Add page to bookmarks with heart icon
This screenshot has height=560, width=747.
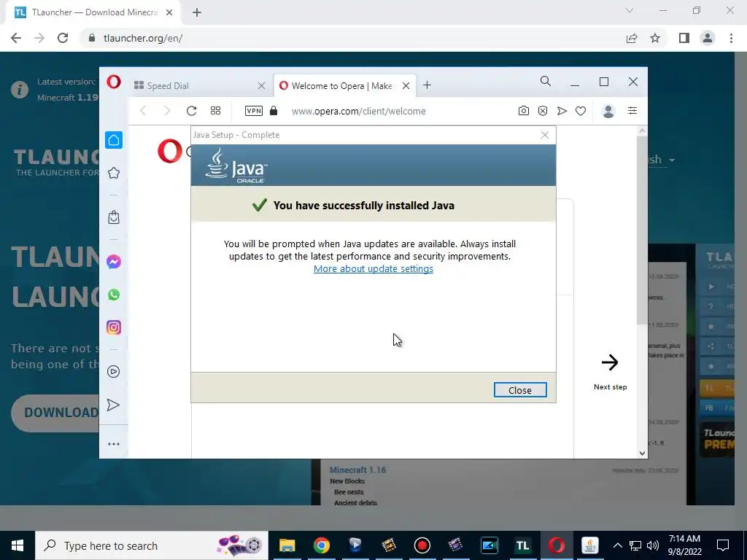click(x=580, y=111)
